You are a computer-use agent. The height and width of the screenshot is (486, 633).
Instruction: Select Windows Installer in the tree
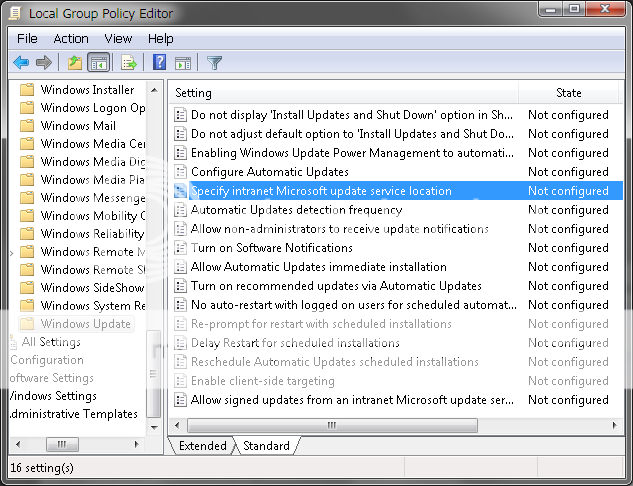coord(87,90)
